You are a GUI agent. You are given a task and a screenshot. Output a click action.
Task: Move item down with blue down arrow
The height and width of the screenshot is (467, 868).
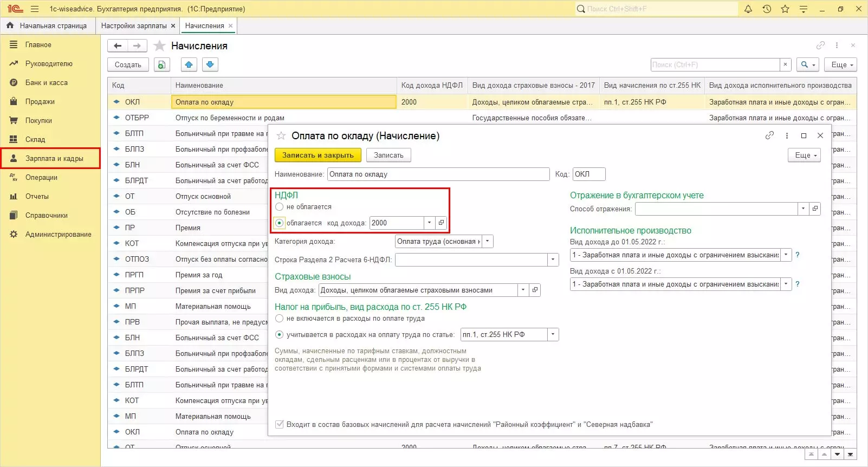point(210,65)
